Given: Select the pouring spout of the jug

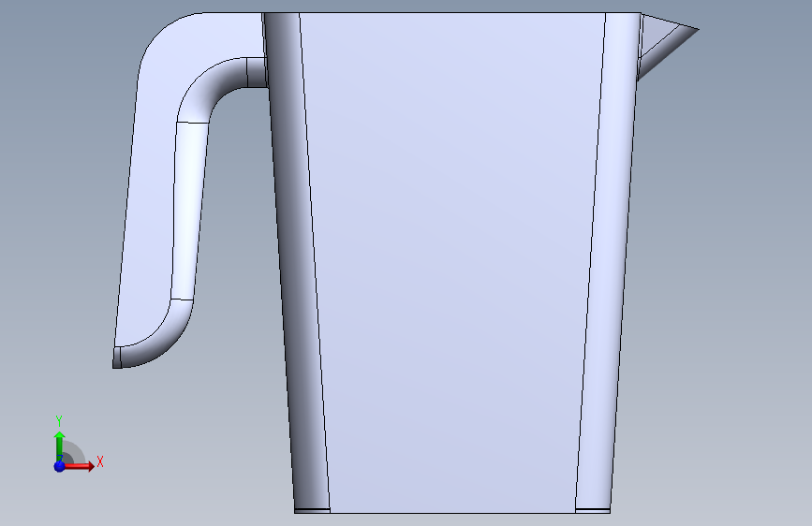Looking at the screenshot, I should coord(666,41).
